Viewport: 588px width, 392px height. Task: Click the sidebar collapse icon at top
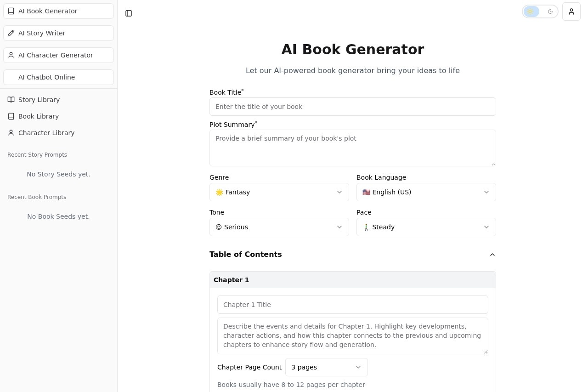(129, 13)
